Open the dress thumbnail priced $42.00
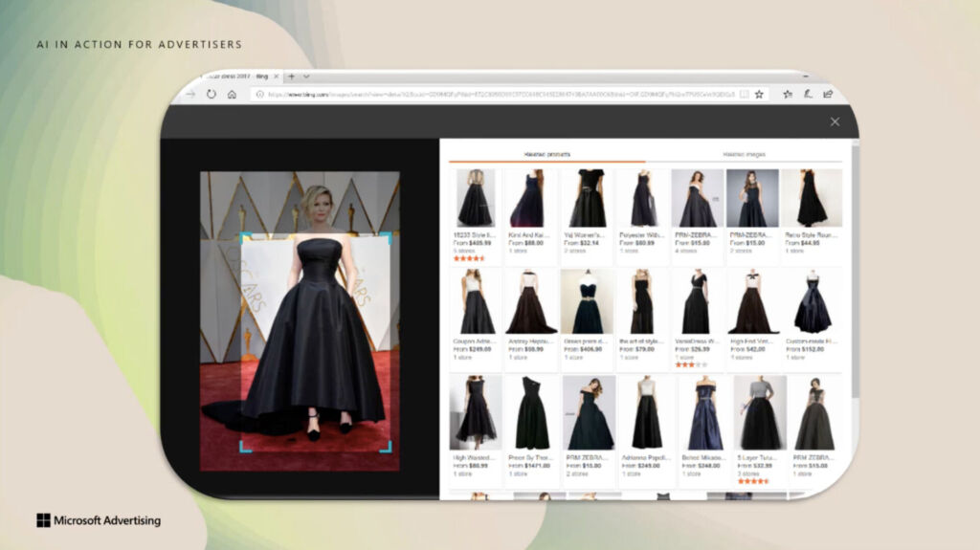Image resolution: width=980 pixels, height=550 pixels. tap(753, 302)
